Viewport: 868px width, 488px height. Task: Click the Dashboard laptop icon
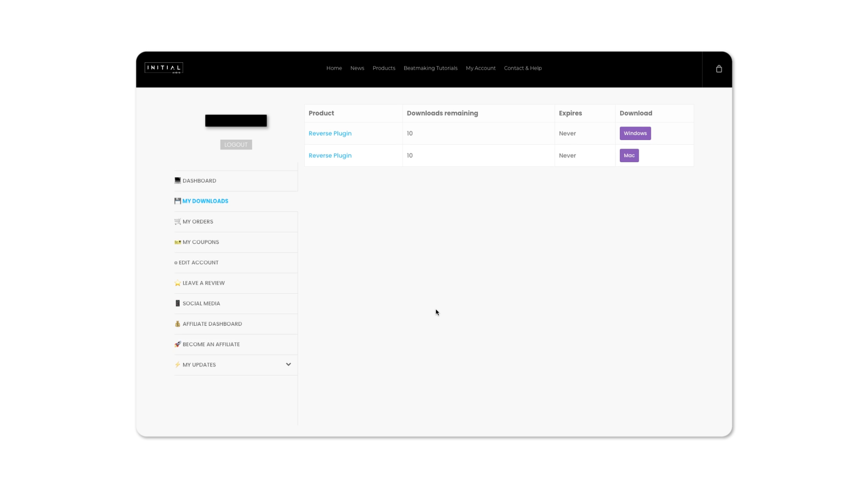[177, 180]
